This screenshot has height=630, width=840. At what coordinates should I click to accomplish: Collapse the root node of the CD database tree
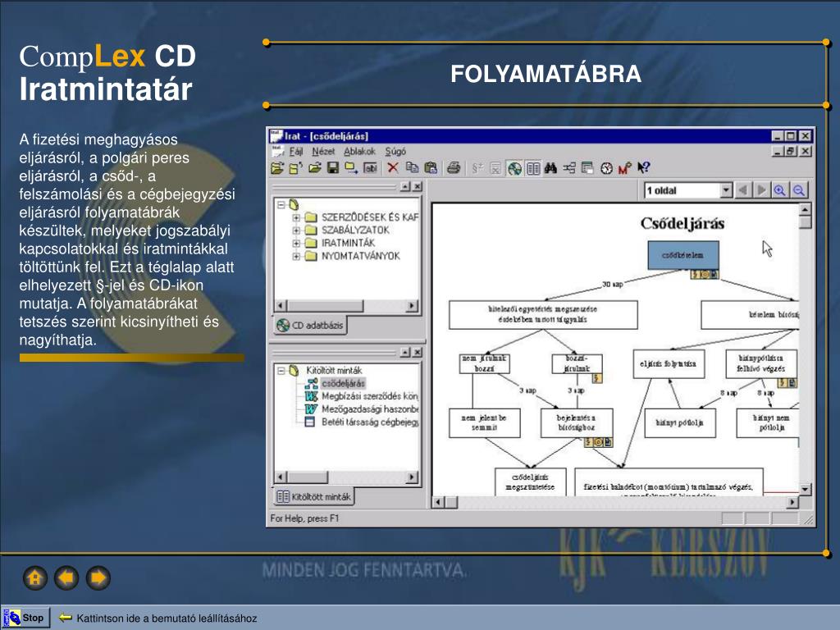tap(281, 204)
